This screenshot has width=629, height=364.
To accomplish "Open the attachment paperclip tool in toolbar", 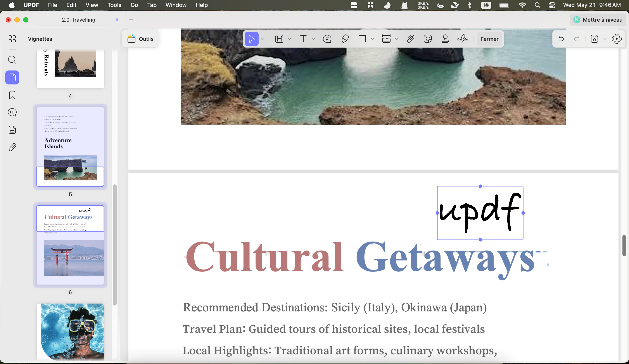I will [x=411, y=39].
